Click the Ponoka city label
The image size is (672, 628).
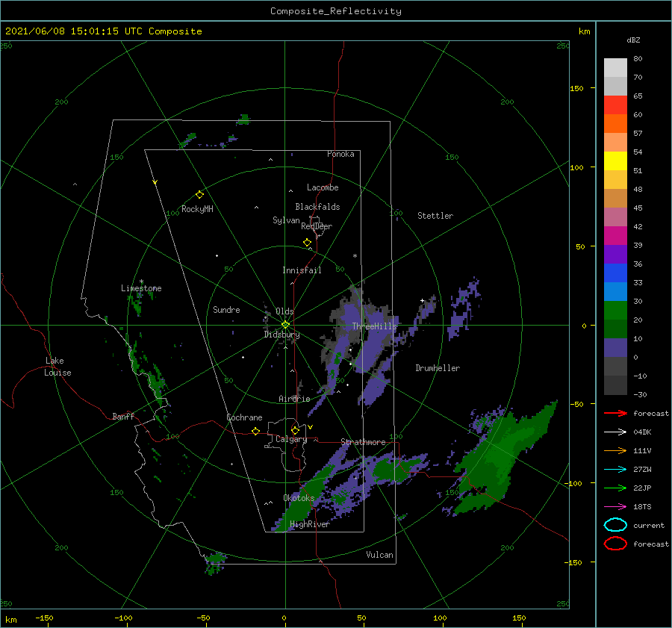[x=340, y=154]
